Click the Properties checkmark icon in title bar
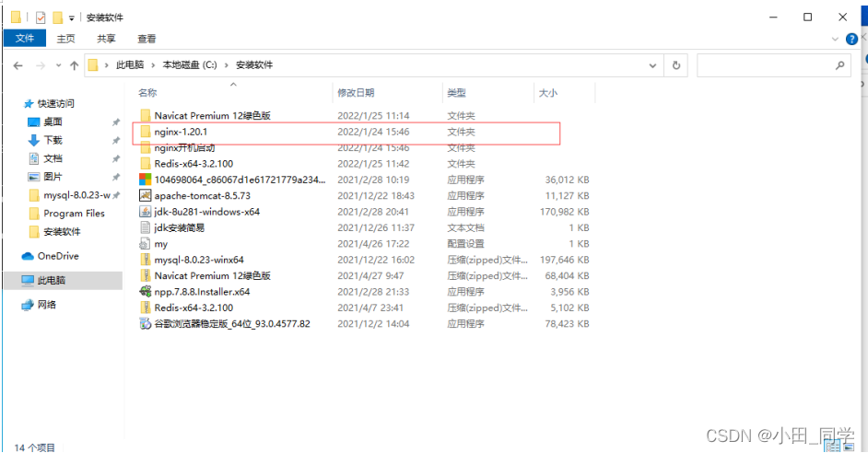 point(41,17)
